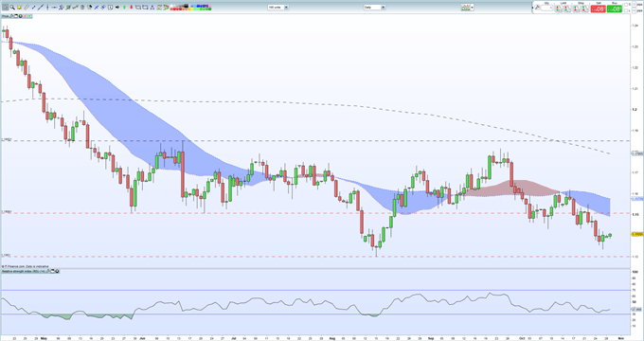The height and width of the screenshot is (341, 644).
Task: Choose the diagonal trend line drawing tool
Action: [x=41, y=7]
